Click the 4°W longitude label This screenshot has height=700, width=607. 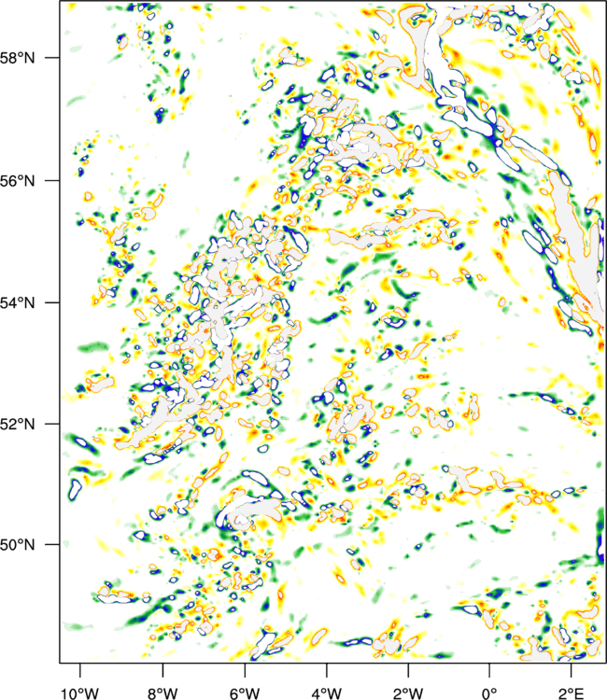[327, 693]
